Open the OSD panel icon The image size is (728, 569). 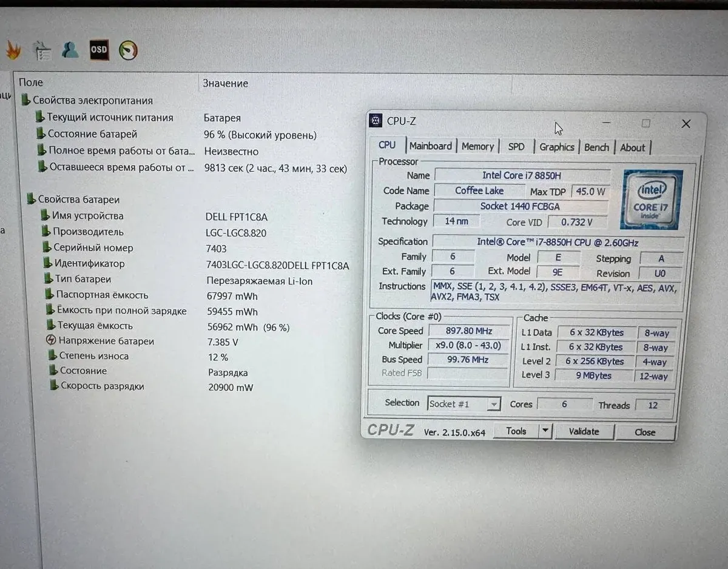click(x=98, y=50)
